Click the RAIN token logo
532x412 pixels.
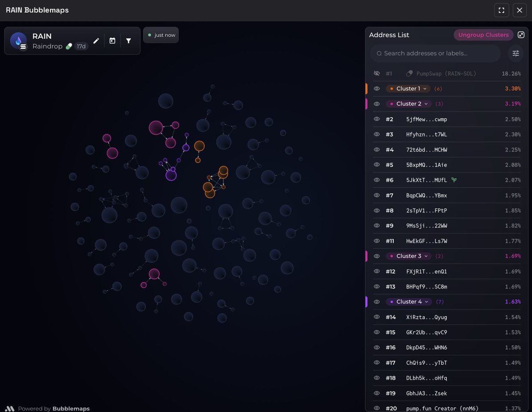point(18,41)
